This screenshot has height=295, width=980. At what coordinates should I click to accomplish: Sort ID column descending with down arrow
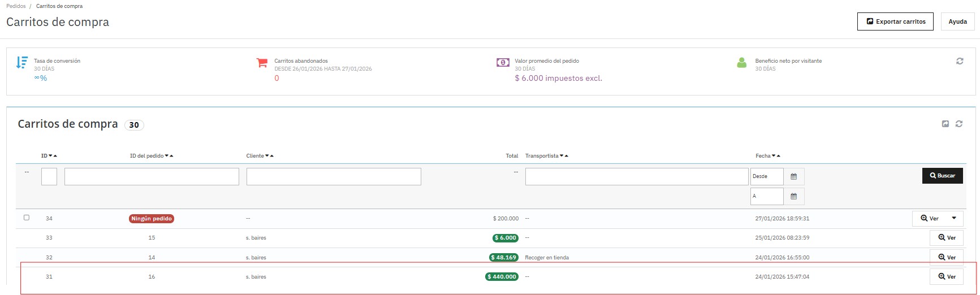(50, 156)
